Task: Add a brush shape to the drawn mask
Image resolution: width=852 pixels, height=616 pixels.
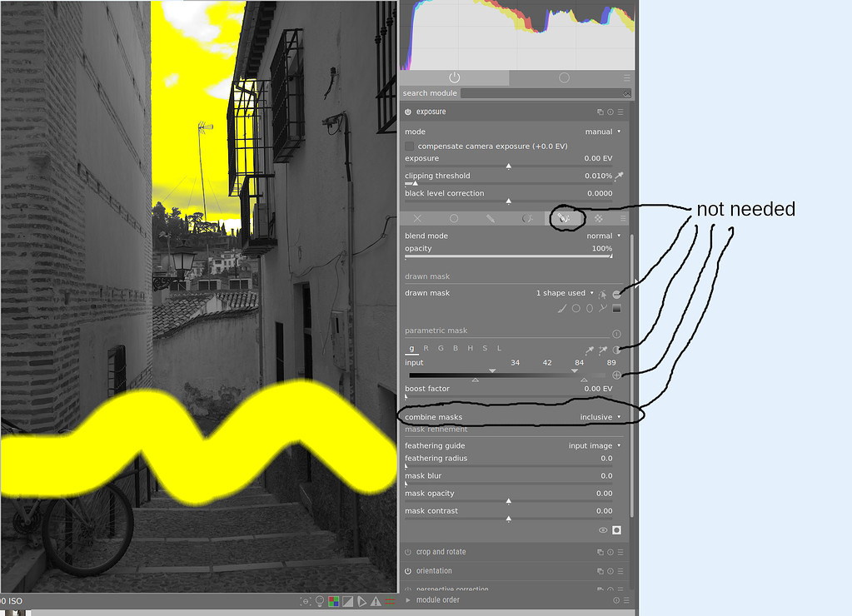Action: coord(561,308)
